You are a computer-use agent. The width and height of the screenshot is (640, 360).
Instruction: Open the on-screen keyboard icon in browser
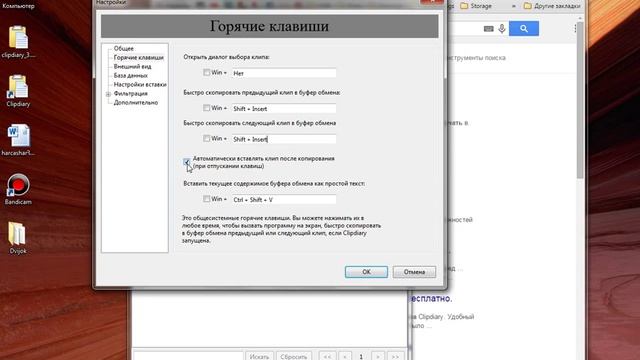tap(489, 29)
